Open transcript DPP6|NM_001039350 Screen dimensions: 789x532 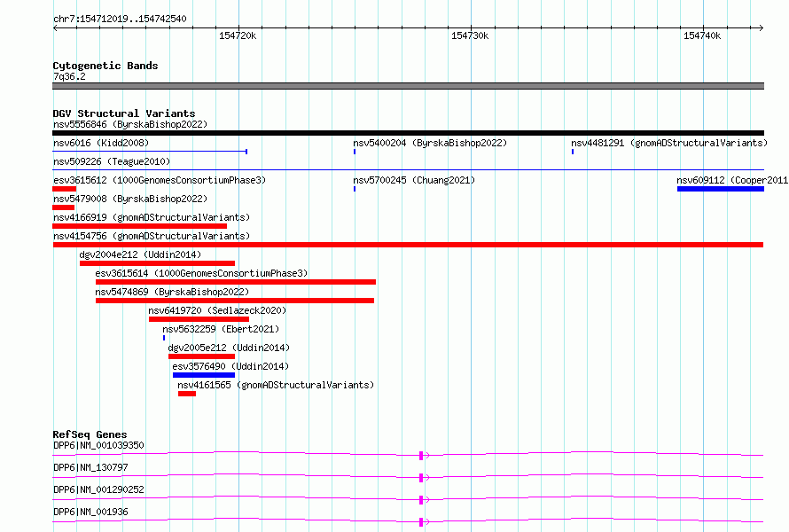click(x=98, y=445)
